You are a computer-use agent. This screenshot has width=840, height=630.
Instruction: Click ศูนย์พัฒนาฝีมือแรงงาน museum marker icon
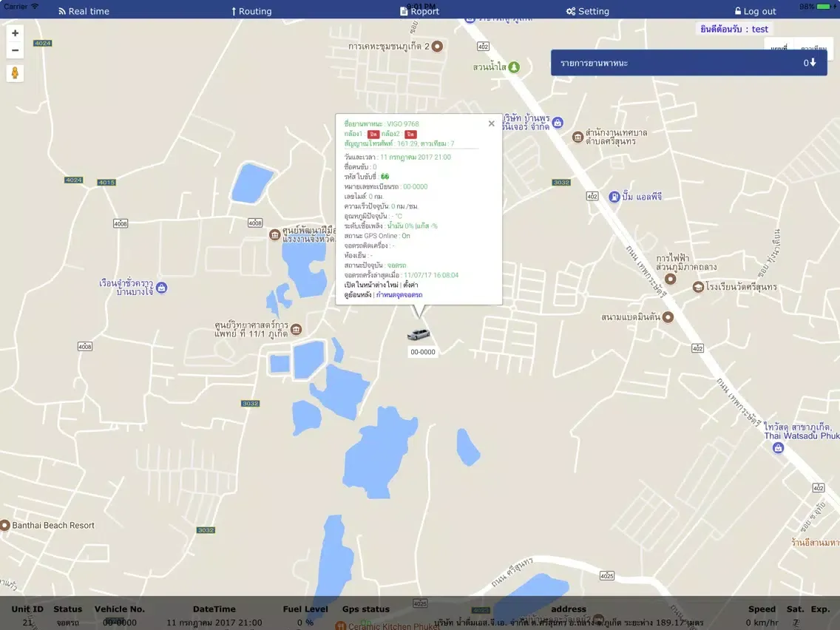(x=275, y=234)
